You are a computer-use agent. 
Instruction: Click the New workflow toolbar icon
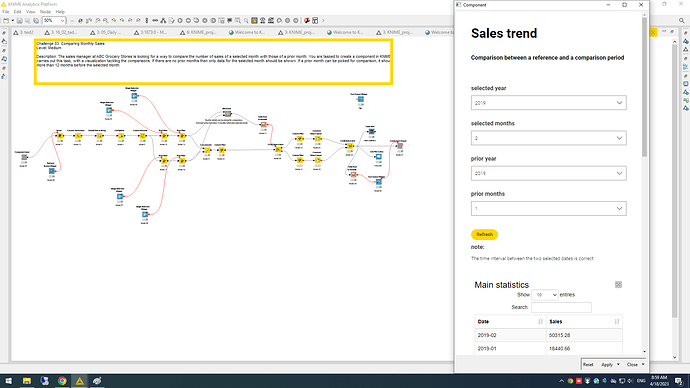point(6,21)
